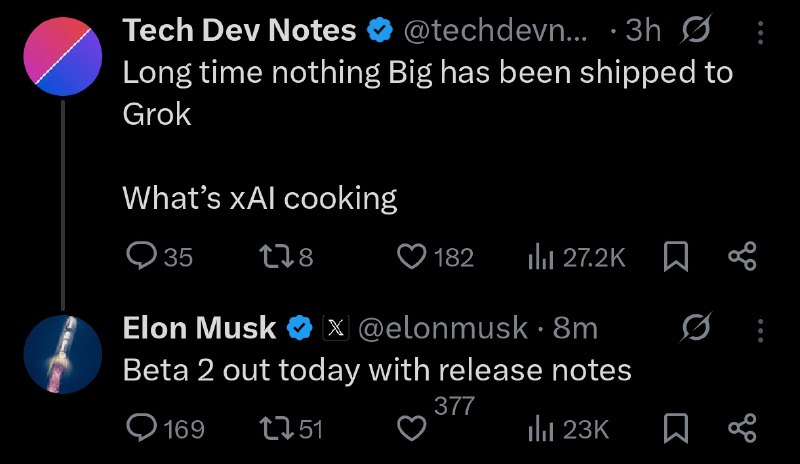Share Elon Musk's reply
The width and height of the screenshot is (800, 464).
click(x=742, y=428)
